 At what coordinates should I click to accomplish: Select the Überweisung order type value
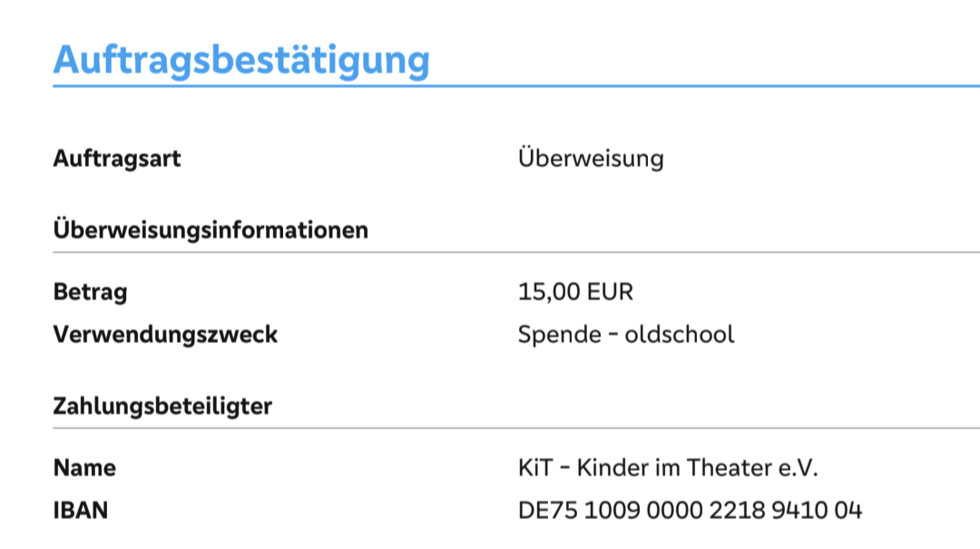coord(591,159)
